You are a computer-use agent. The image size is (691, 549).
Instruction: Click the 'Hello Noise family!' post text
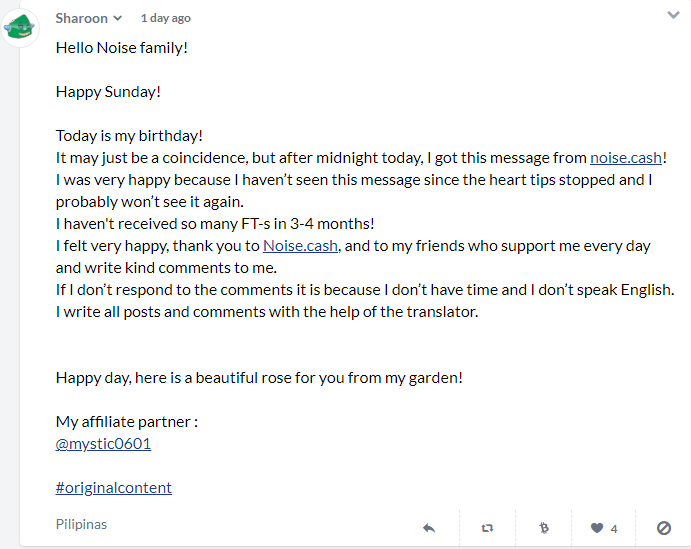pos(122,48)
